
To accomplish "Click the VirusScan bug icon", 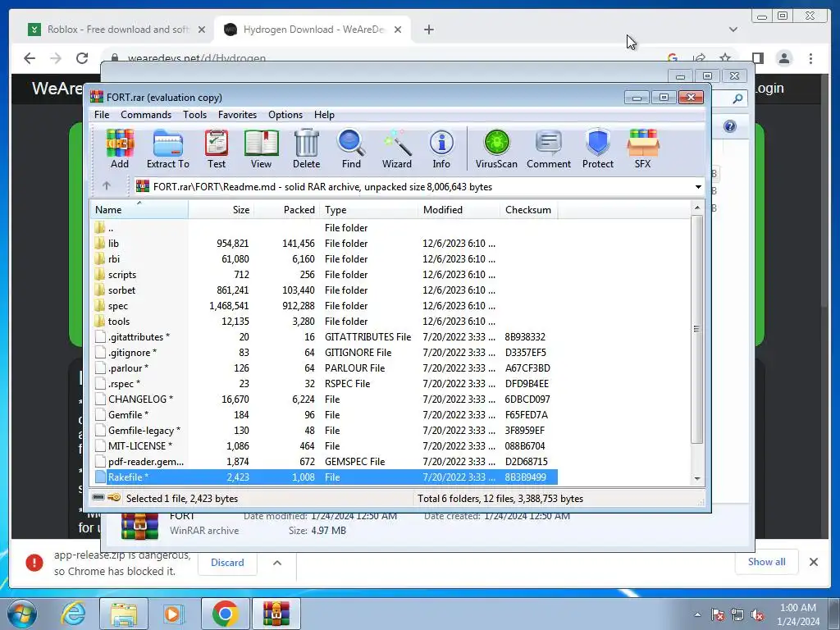I will [x=496, y=149].
